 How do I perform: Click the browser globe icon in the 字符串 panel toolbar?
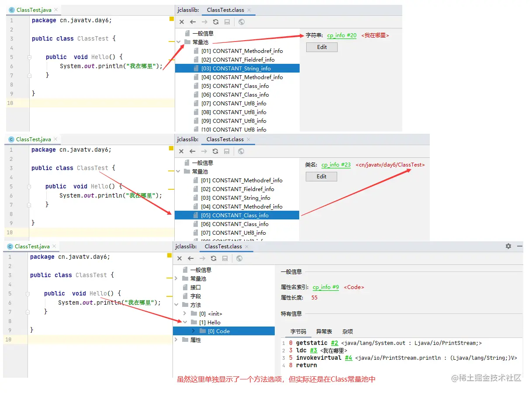click(x=242, y=22)
